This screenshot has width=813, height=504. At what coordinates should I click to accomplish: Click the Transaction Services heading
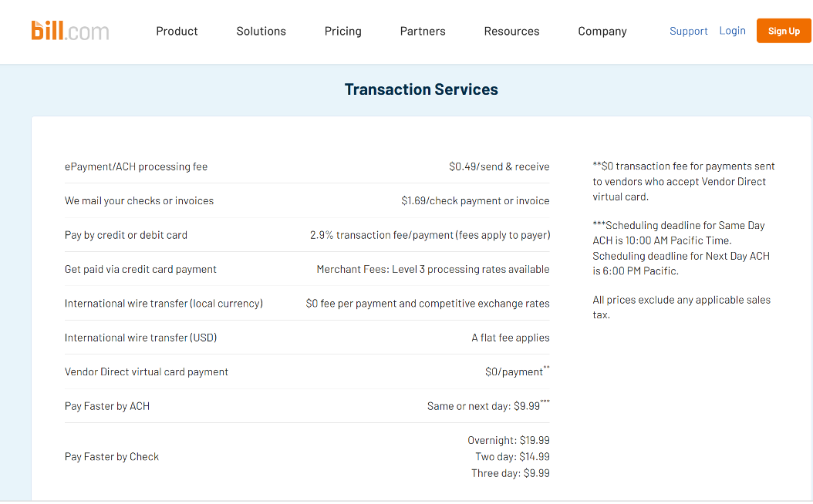[421, 89]
